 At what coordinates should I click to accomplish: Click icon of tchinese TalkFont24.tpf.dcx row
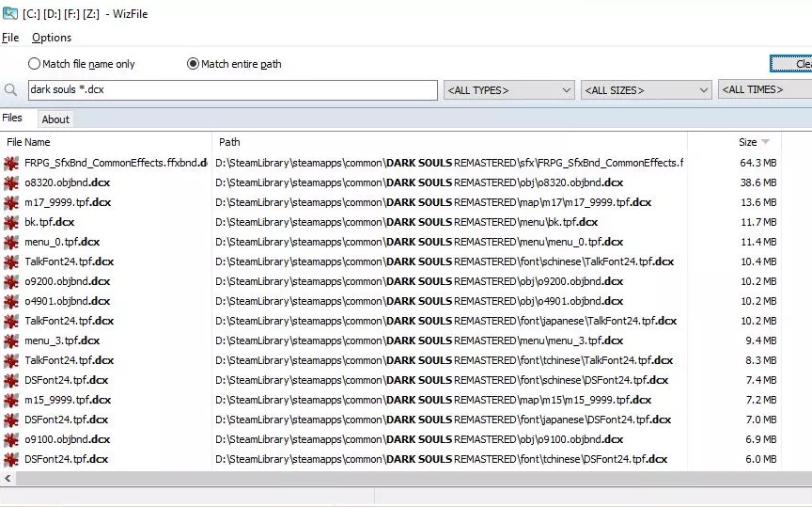(11, 360)
